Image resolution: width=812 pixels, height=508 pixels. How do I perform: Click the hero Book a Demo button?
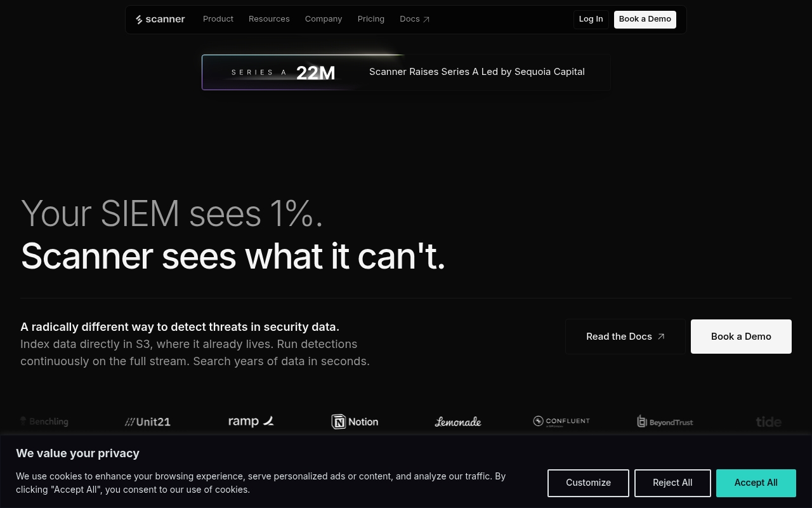click(741, 337)
